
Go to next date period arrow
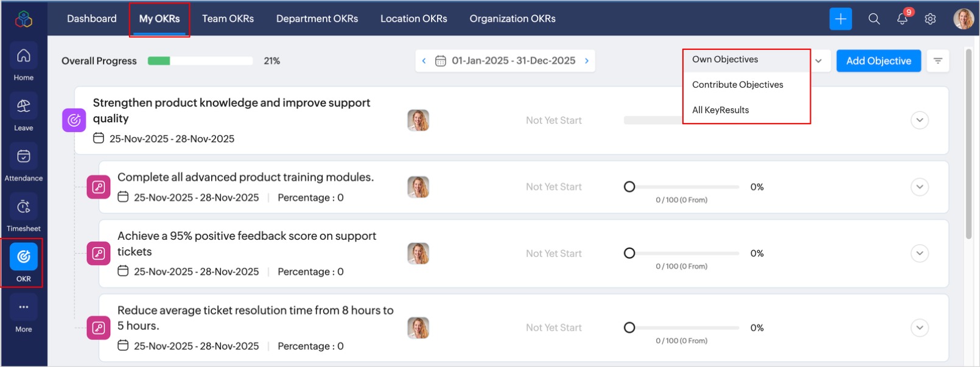pos(587,61)
